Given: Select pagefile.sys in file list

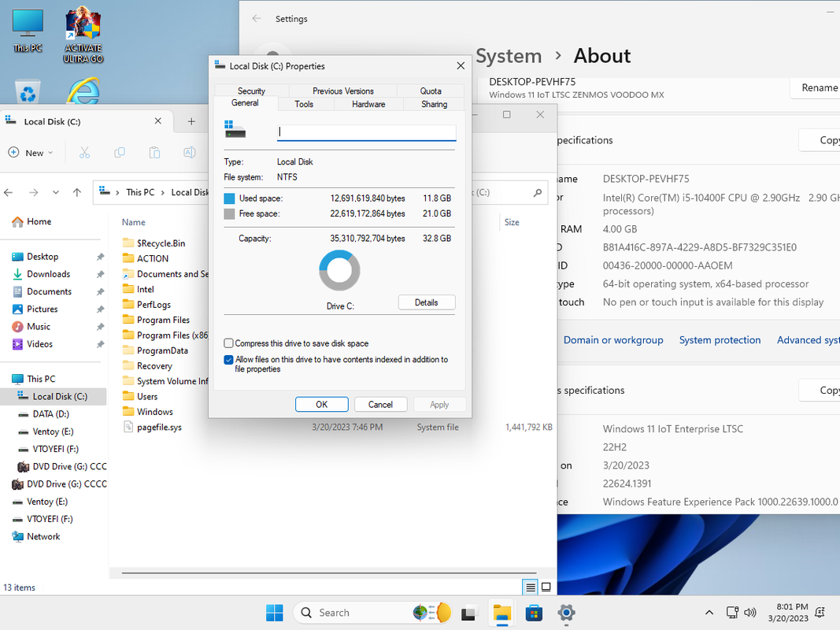Looking at the screenshot, I should 159,428.
